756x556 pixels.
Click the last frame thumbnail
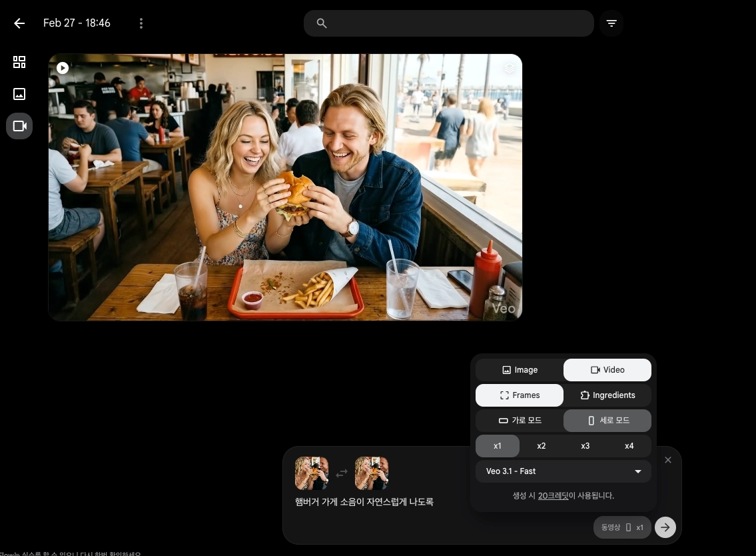371,473
